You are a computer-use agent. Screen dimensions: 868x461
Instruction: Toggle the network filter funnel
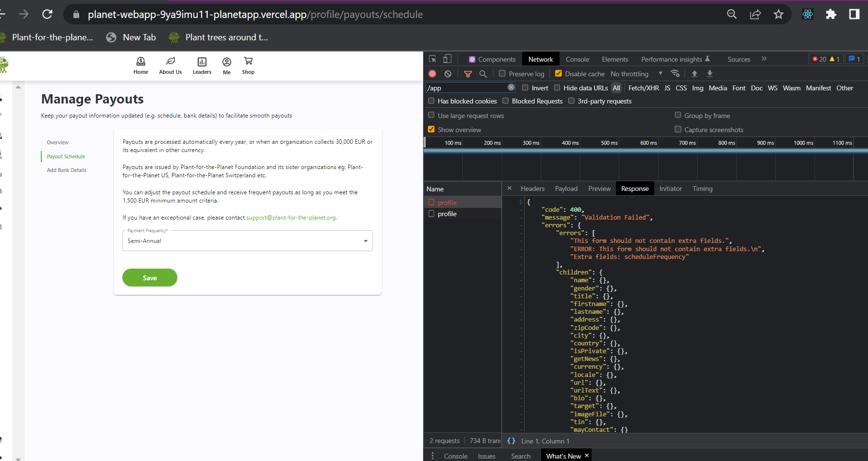point(468,74)
